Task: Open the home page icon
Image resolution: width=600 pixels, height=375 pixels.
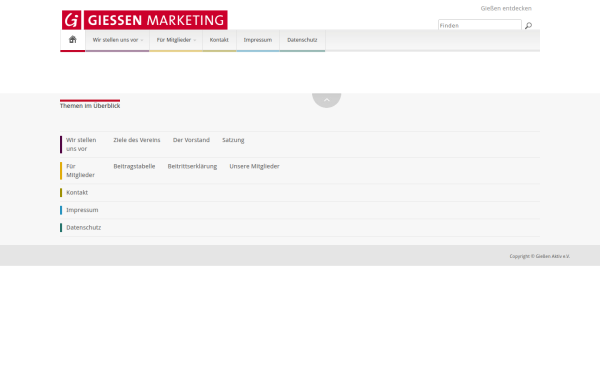Action: click(73, 39)
